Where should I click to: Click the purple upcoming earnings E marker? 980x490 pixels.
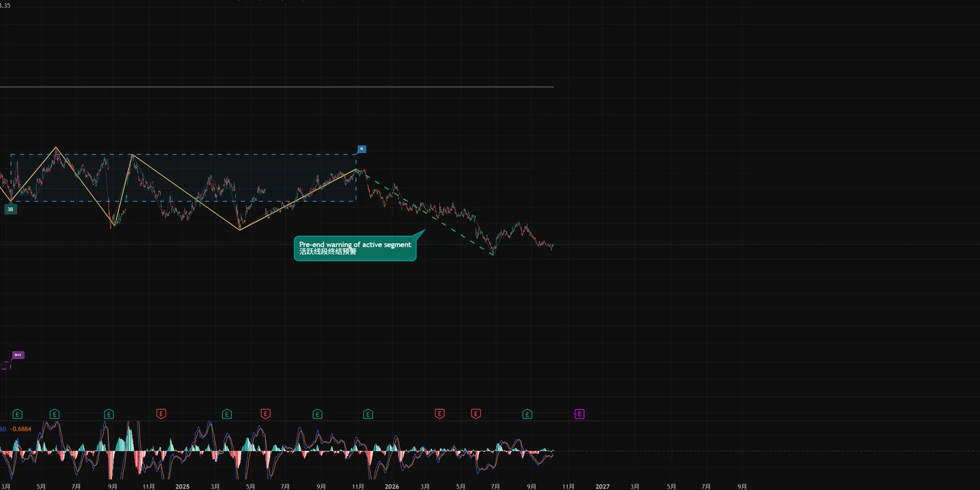[579, 414]
